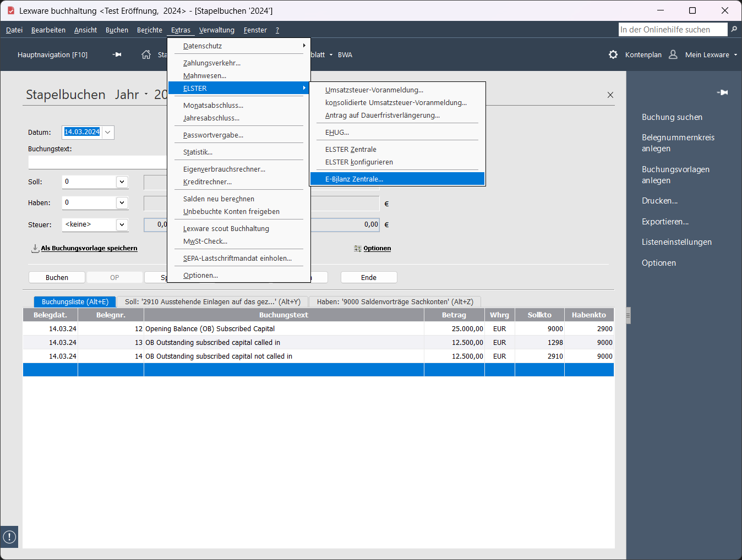
Task: Click the search magnifier icon for online help
Action: coord(734,29)
